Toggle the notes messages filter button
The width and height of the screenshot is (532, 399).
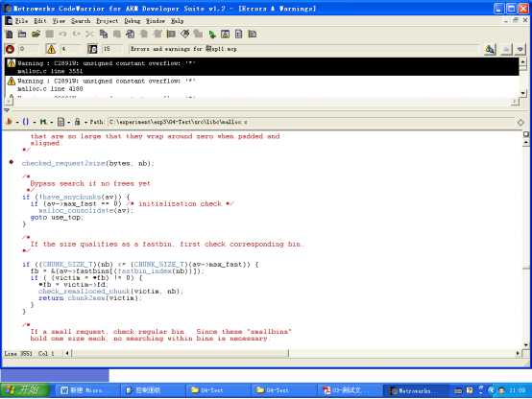click(92, 49)
